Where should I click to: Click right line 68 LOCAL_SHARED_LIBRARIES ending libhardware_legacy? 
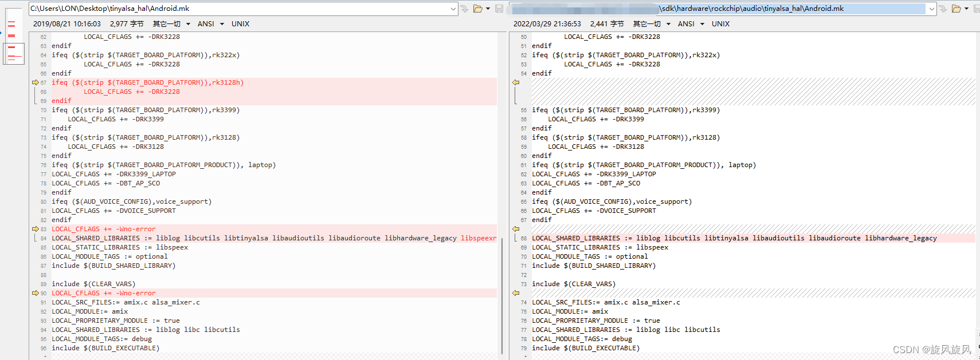(734, 238)
